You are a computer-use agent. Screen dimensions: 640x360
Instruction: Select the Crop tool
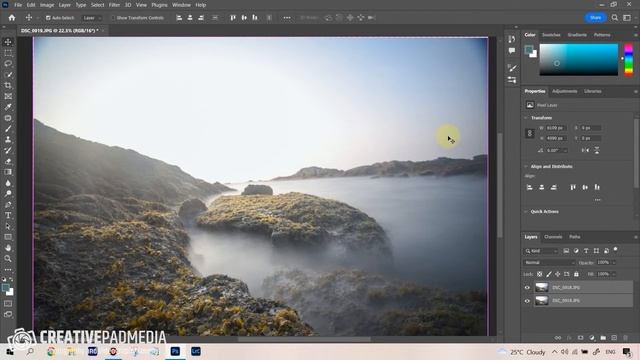8,85
